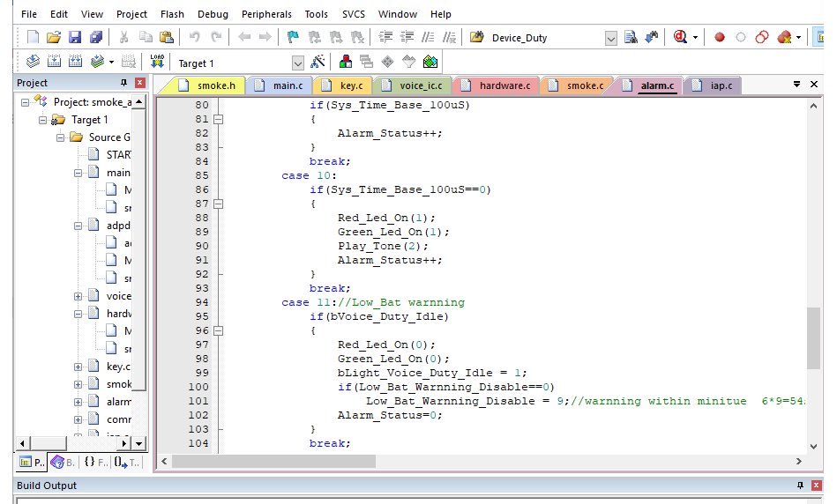Open the Device_Duty find dropdown

(x=611, y=38)
